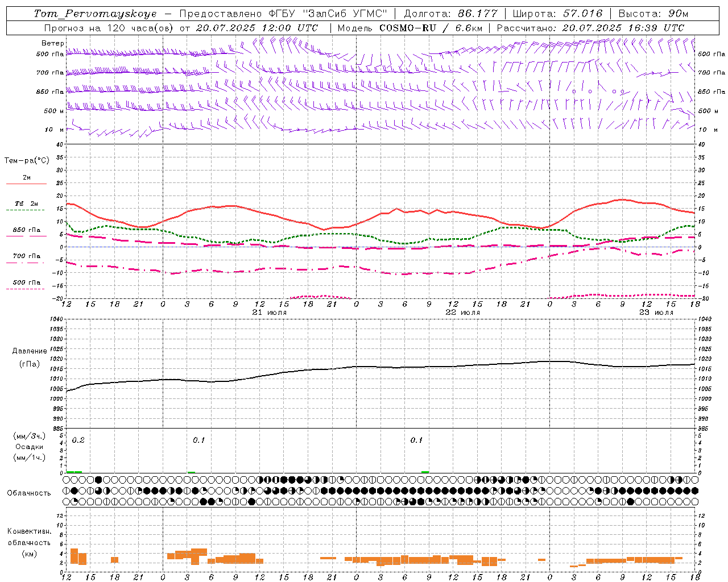
Task: Click the elevation text Высота: 90м
Action: point(653,14)
